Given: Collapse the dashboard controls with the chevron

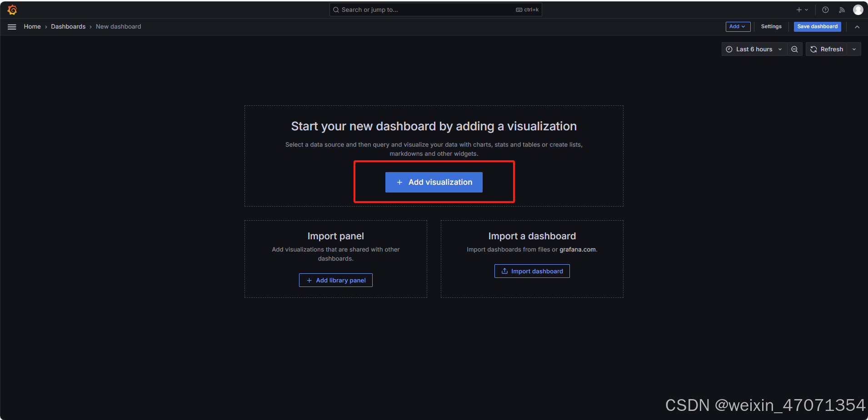Looking at the screenshot, I should click(x=857, y=26).
